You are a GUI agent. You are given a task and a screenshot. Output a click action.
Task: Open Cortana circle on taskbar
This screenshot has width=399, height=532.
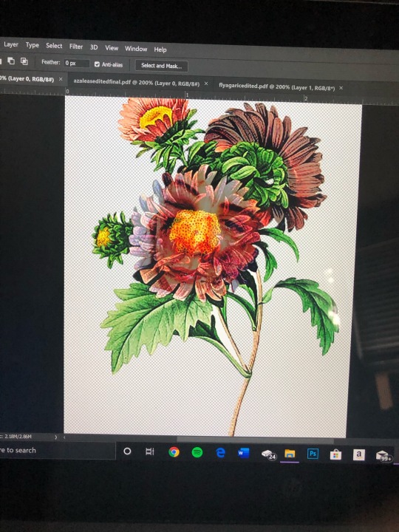click(127, 451)
